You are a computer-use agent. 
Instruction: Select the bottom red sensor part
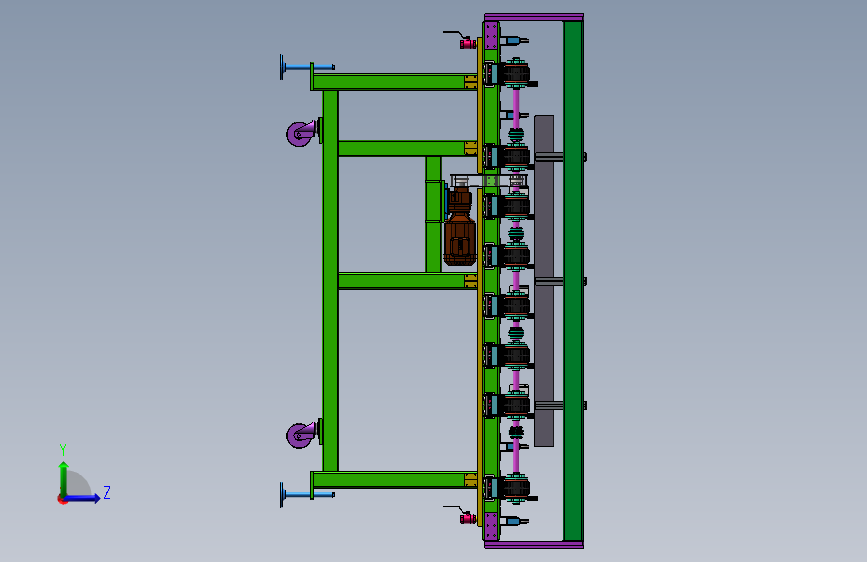pos(468,518)
